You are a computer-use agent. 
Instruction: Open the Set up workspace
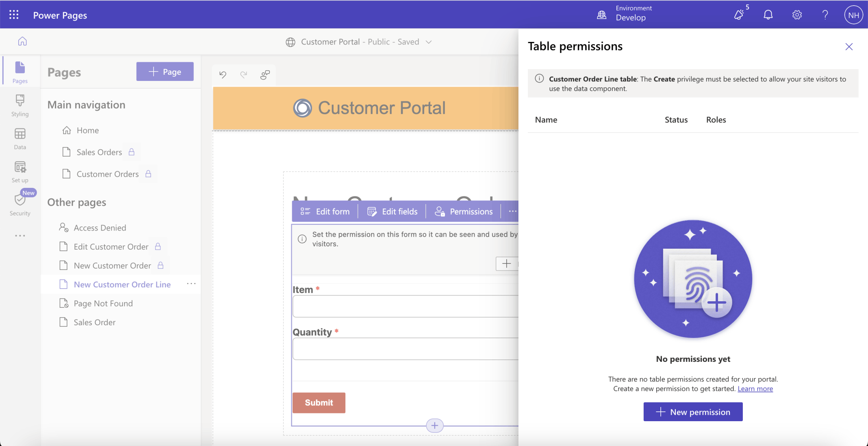click(20, 172)
